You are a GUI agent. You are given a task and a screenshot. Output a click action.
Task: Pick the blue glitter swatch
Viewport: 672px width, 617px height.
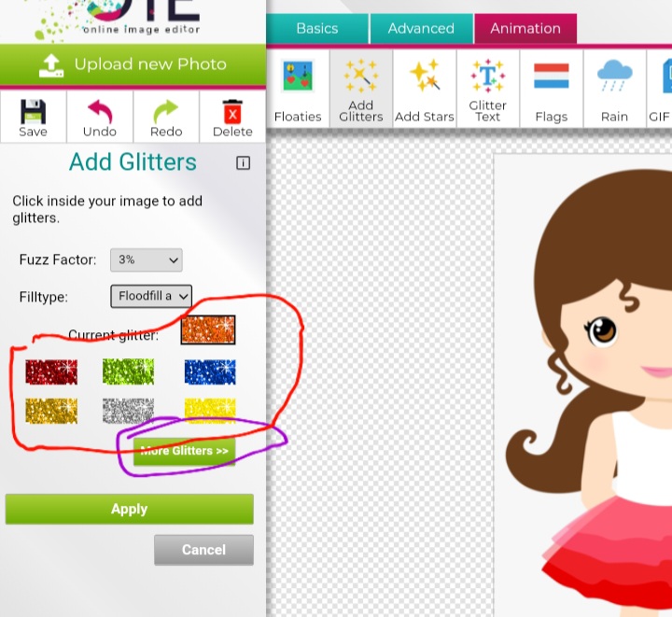(210, 372)
